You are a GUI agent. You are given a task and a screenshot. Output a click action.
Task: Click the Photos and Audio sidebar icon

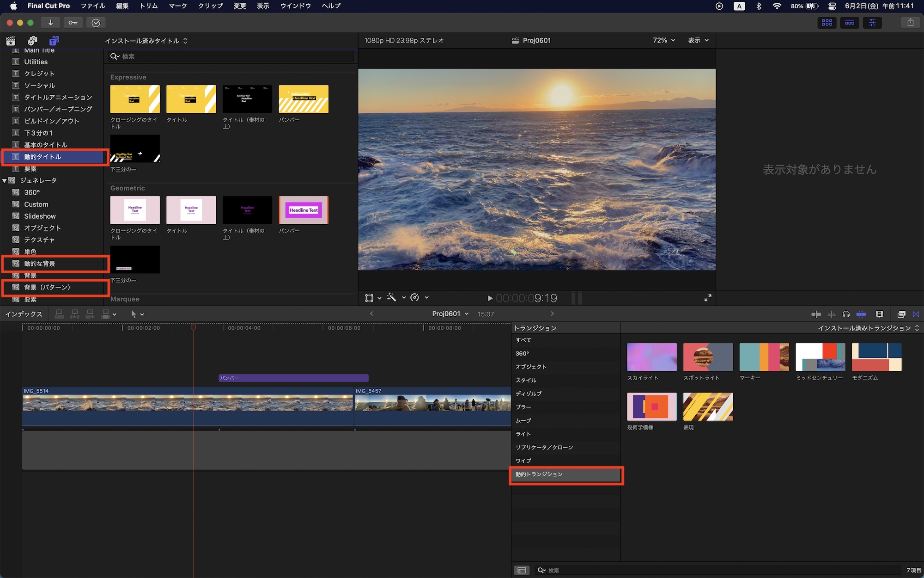tap(32, 41)
